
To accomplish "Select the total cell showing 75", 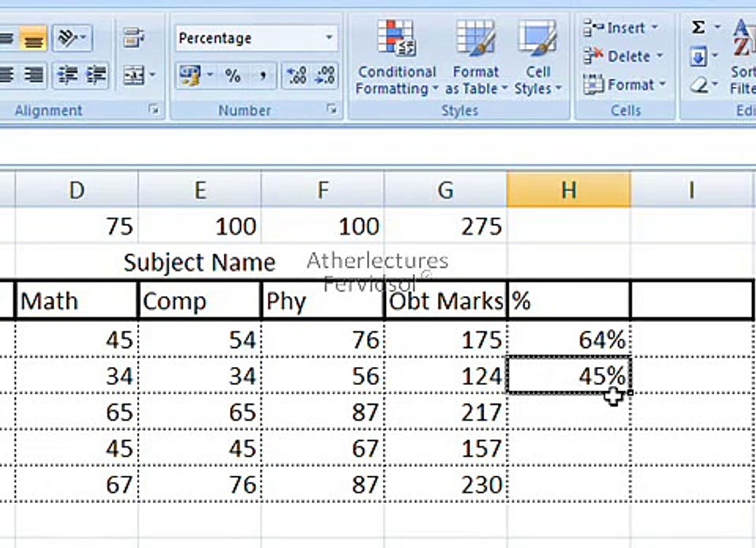I will pyautogui.click(x=77, y=226).
